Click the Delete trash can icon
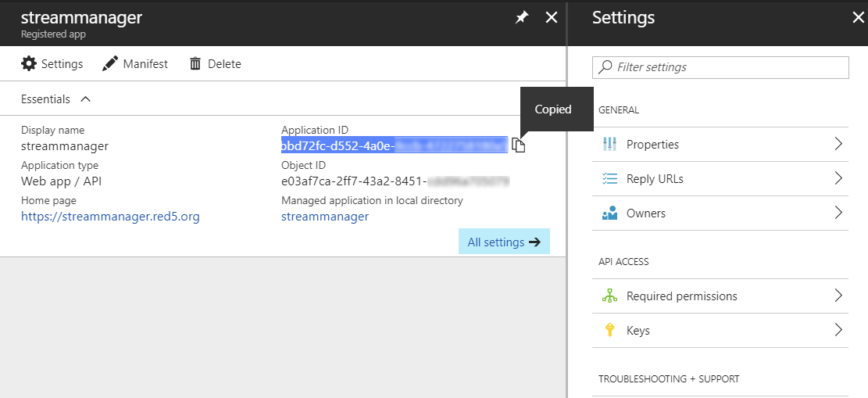This screenshot has height=398, width=868. point(195,64)
